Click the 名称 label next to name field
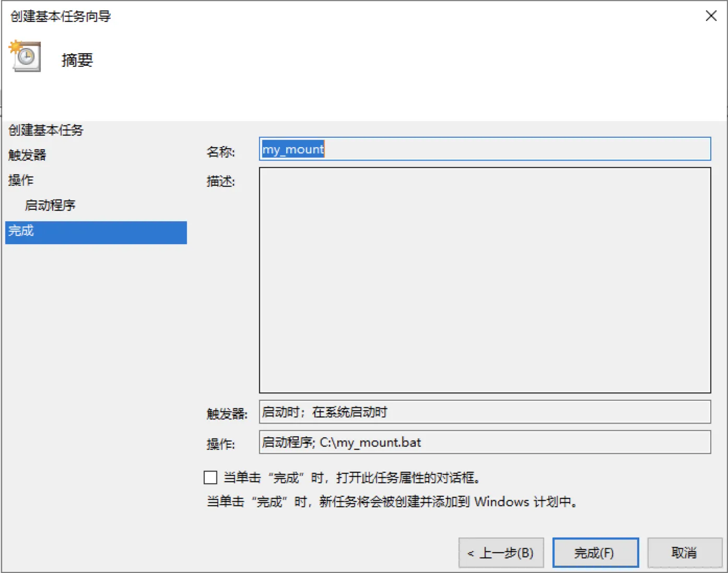 click(x=221, y=152)
